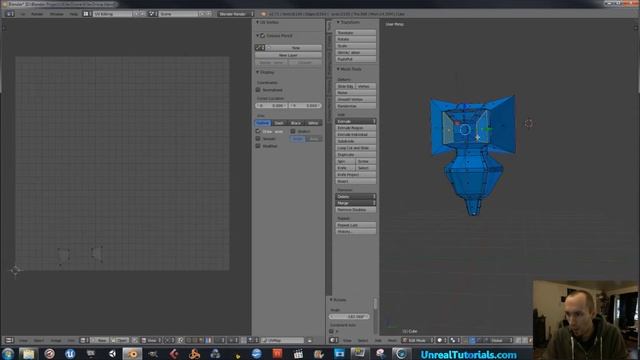Open the Info editor type selector icon
Image resolution: width=640 pixels, height=360 pixels.
(10, 14)
